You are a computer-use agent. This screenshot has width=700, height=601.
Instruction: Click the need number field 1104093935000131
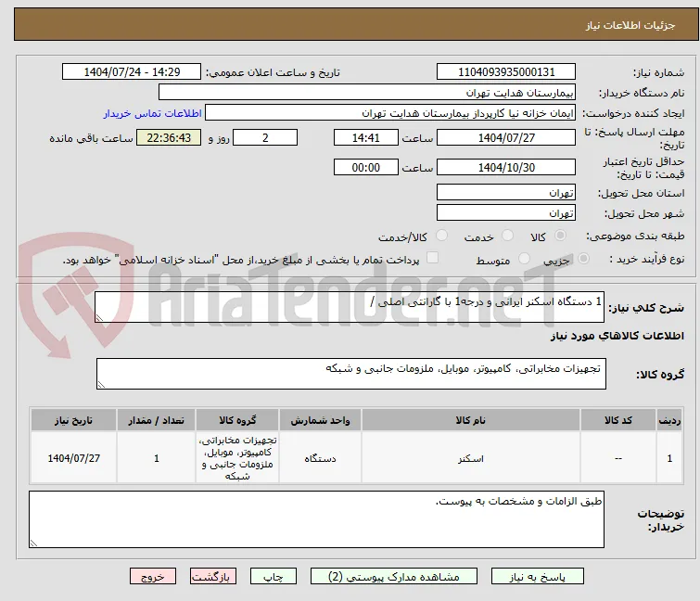tap(506, 72)
